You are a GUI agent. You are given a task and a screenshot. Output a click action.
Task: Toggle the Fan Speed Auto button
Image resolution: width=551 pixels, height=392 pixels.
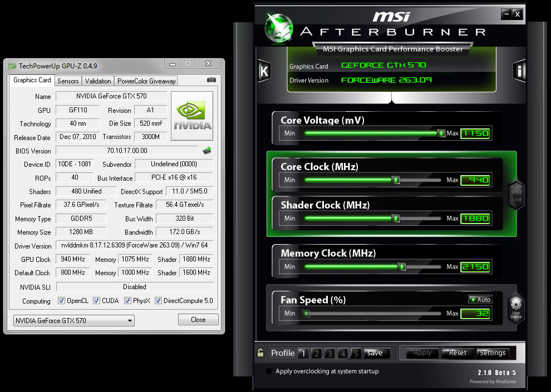click(480, 299)
